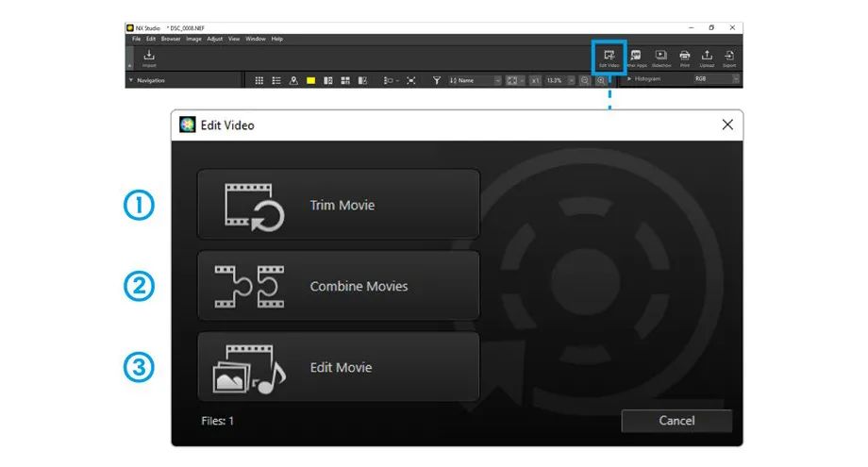Open the Help menu

point(277,40)
